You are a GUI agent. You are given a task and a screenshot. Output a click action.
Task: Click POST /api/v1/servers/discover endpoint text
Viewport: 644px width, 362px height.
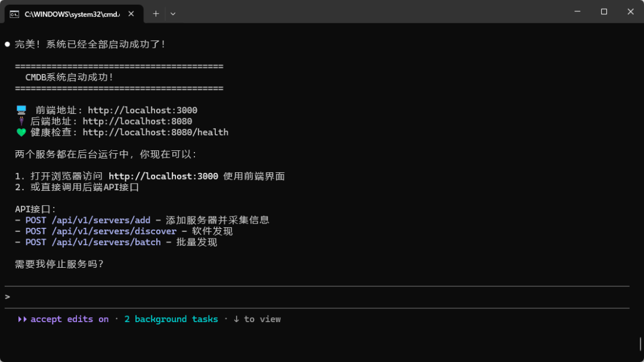[x=101, y=231]
